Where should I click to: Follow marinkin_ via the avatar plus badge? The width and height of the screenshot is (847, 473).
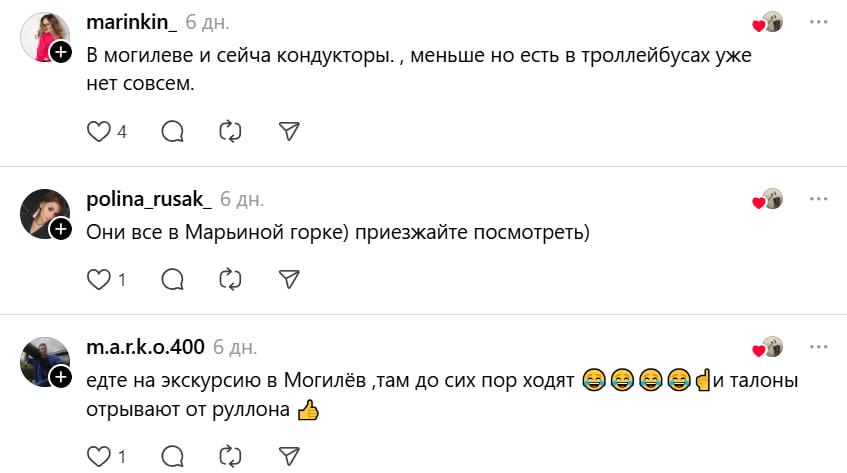tap(60, 52)
